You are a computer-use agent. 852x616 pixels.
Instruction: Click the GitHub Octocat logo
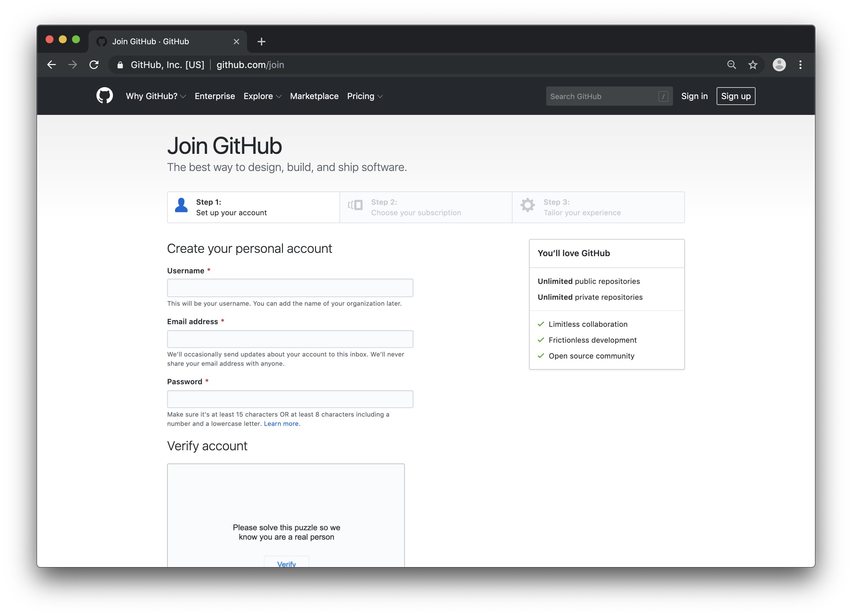point(104,96)
